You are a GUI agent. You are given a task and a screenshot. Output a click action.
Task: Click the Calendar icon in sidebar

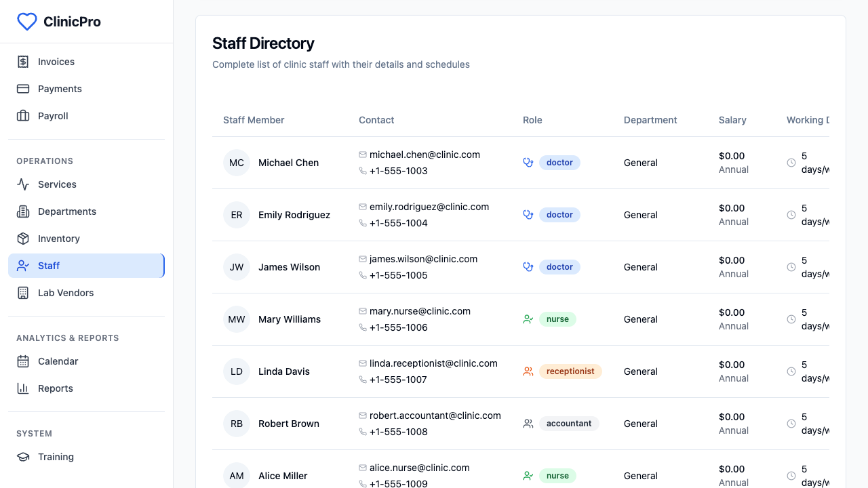23,361
